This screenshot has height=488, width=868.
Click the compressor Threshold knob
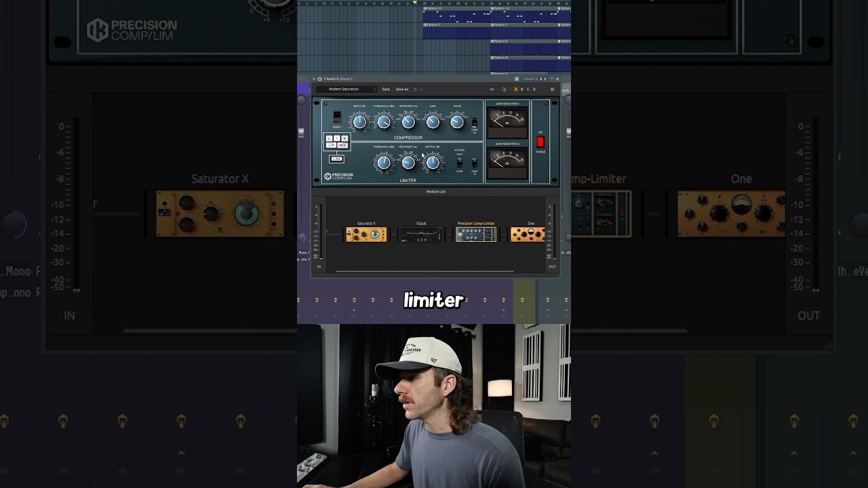384,122
